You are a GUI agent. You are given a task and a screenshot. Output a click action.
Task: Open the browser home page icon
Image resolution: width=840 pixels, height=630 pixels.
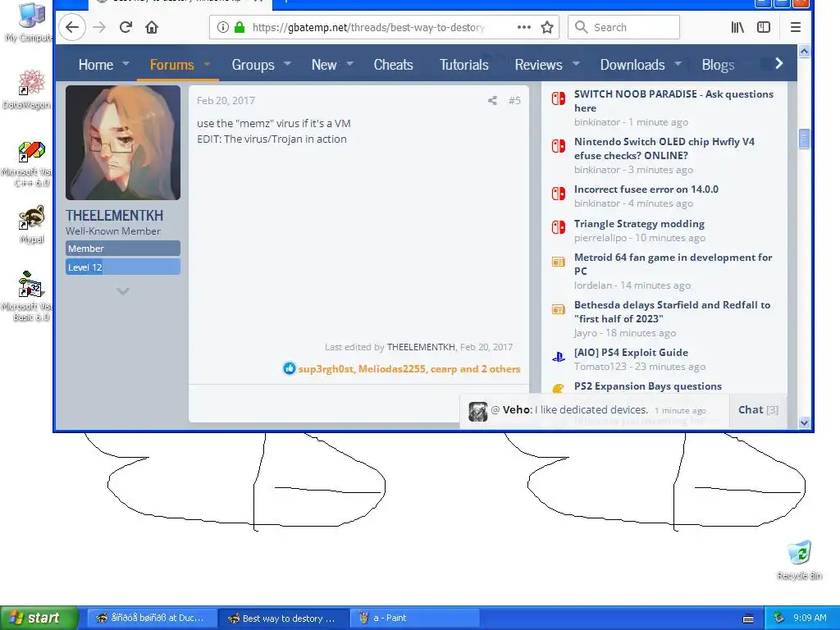(152, 27)
